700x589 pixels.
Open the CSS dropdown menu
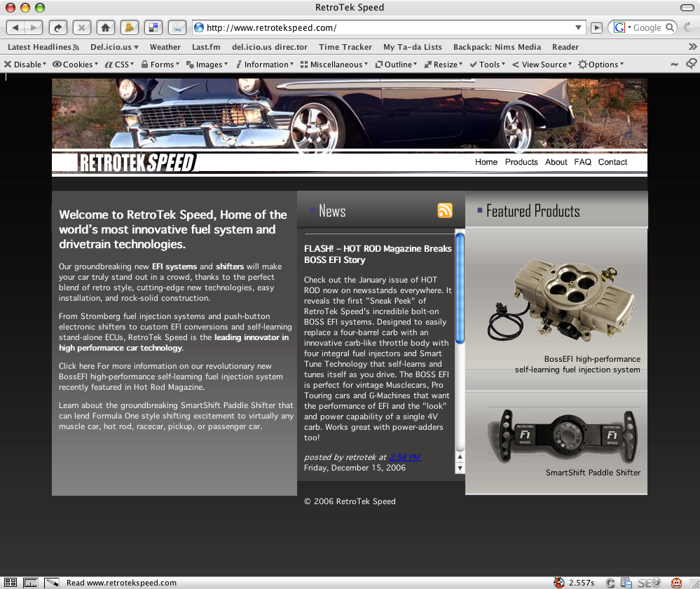pyautogui.click(x=118, y=65)
